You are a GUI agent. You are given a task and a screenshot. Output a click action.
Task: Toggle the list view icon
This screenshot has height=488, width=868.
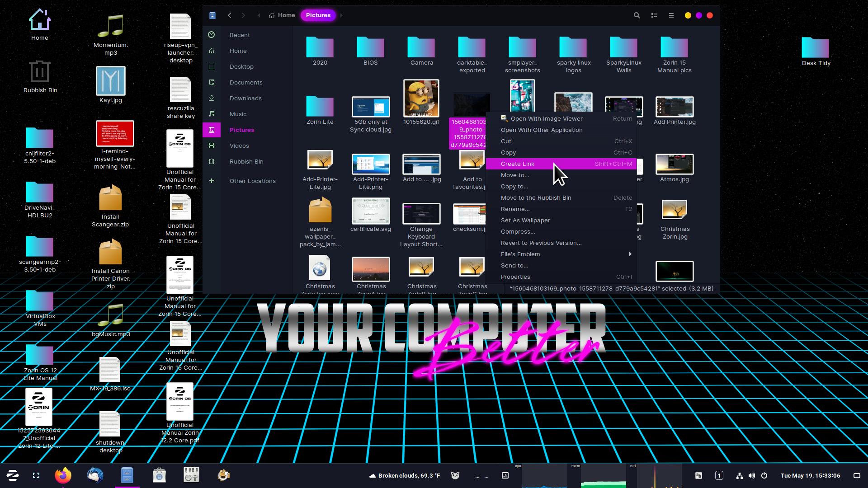654,15
